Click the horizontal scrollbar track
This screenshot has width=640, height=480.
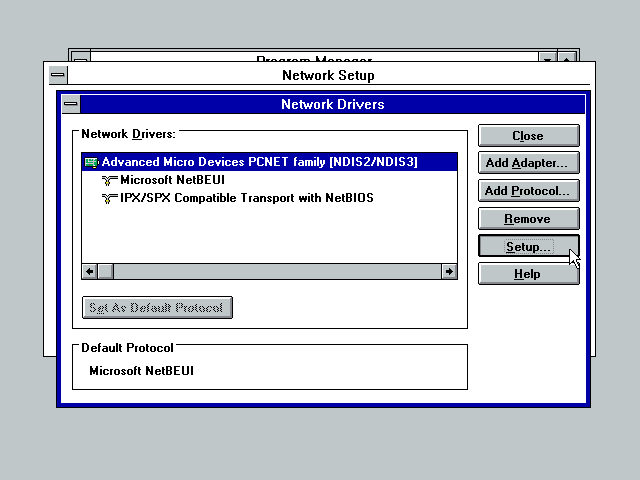click(x=278, y=271)
